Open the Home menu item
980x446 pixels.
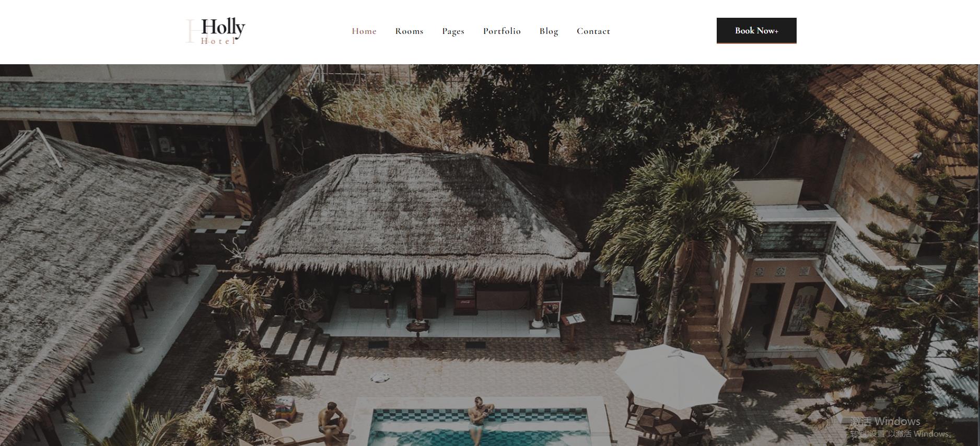(364, 31)
